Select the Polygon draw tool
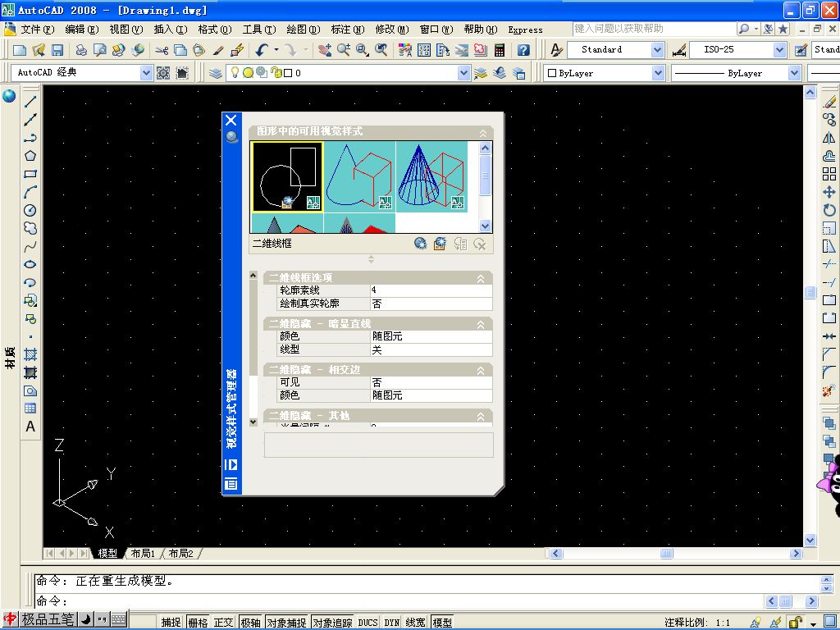The image size is (840, 630). coord(30,155)
